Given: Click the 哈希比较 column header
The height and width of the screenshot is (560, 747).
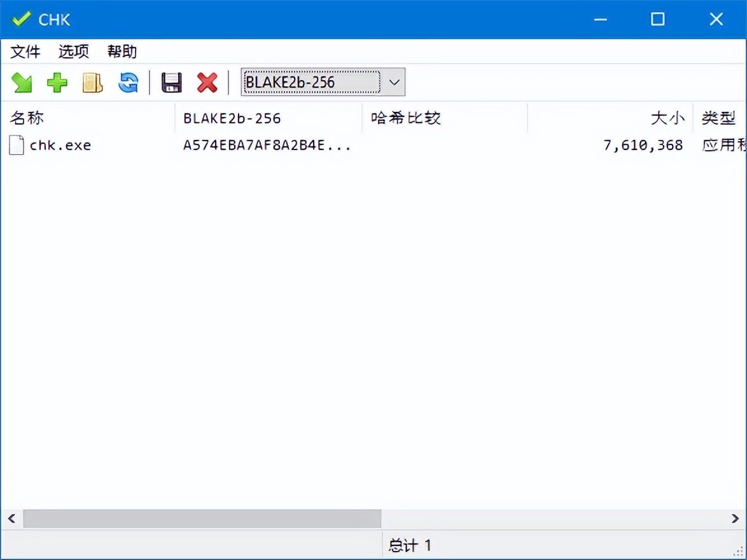Looking at the screenshot, I should (x=405, y=118).
